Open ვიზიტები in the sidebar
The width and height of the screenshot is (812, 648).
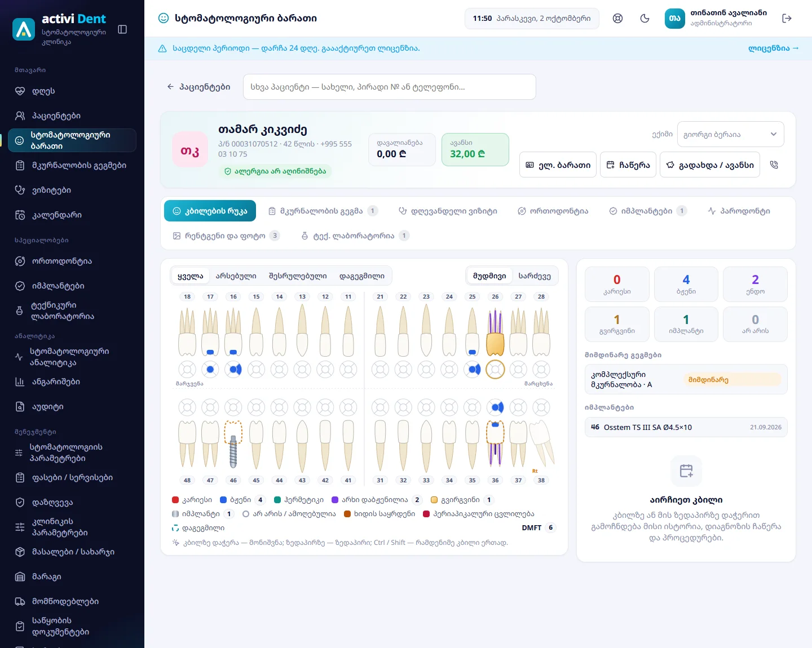(x=72, y=190)
